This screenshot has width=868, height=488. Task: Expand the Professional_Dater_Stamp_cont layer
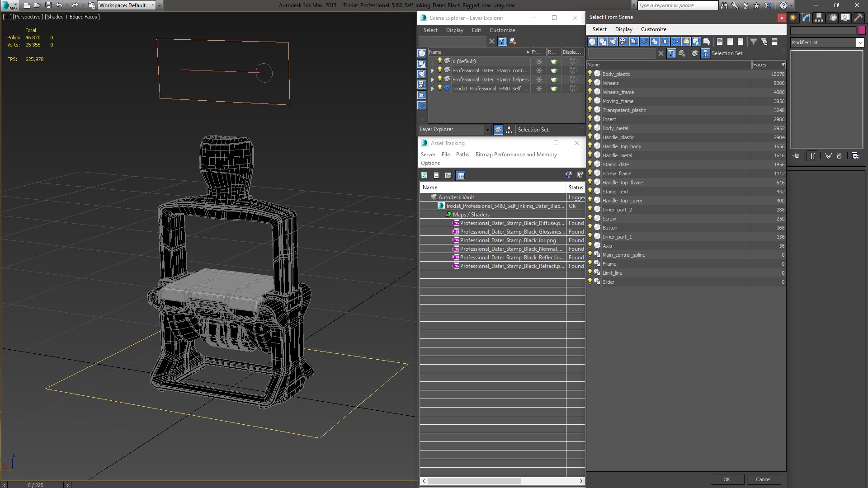(x=433, y=70)
